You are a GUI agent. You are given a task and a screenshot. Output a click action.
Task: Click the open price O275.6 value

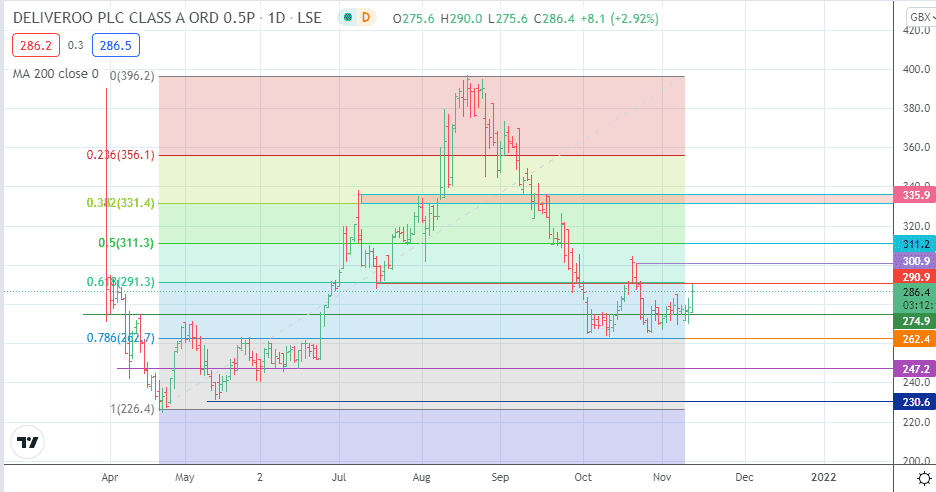pos(414,19)
